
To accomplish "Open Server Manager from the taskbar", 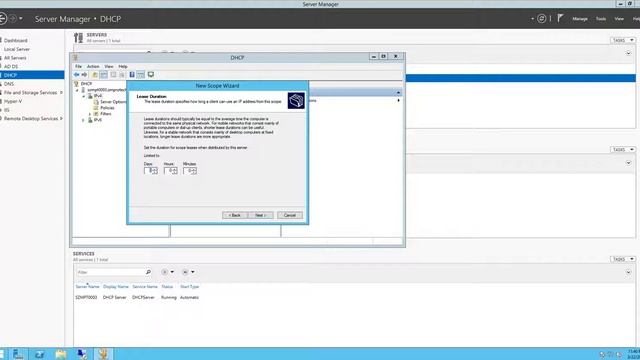I will pyautogui.click(x=18, y=354).
